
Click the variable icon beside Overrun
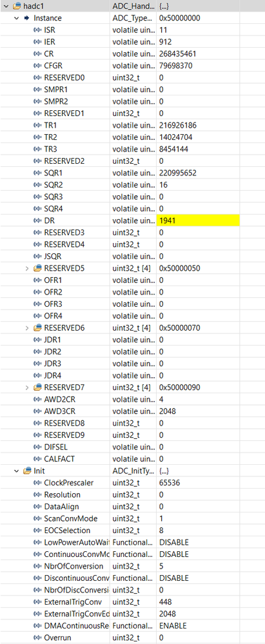click(x=37, y=638)
